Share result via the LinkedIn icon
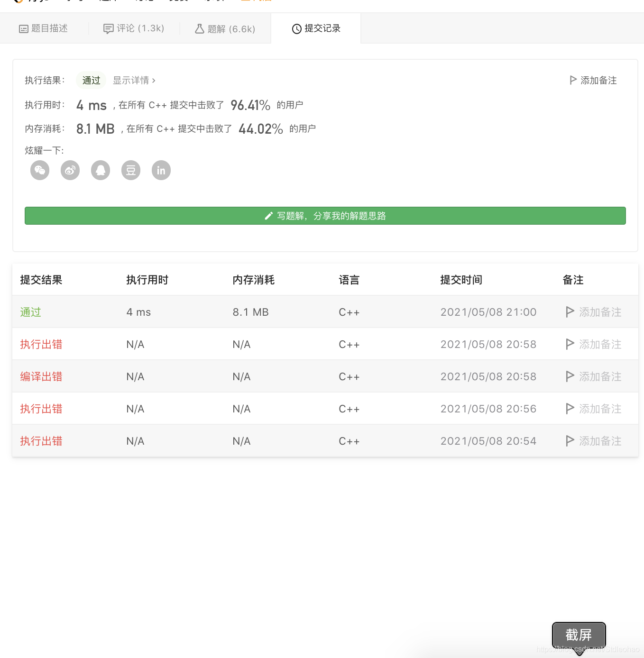Screen dimensions: 644x658 tap(161, 170)
